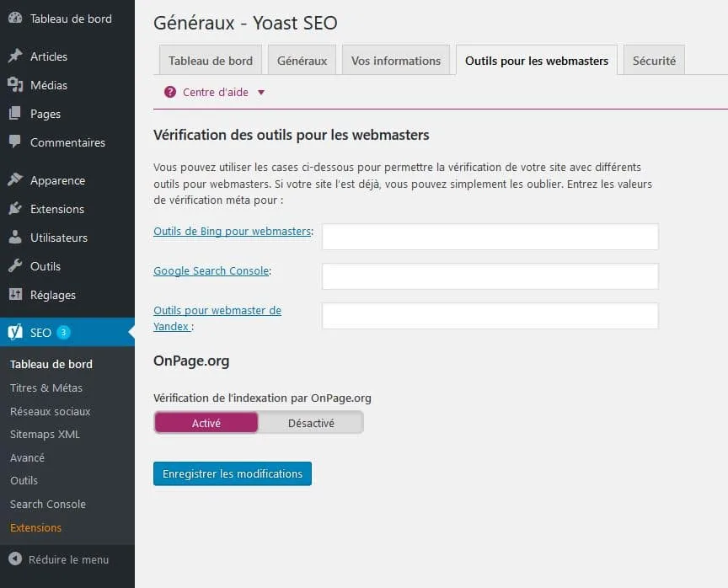Open Outils de Bing pour webmasters link
Viewport: 728px width, 588px height.
click(233, 231)
